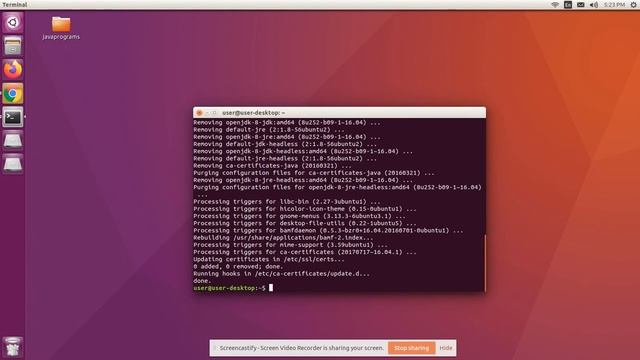Click the Terminal label in top bar
The width and height of the screenshot is (640, 360).
pyautogui.click(x=15, y=5)
